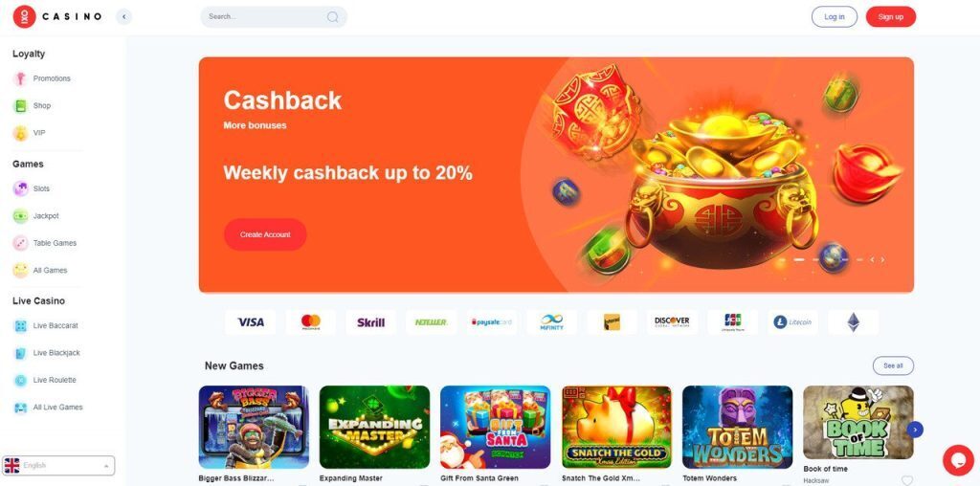This screenshot has height=486, width=980.
Task: Open the Table Games icon
Action: tap(21, 243)
